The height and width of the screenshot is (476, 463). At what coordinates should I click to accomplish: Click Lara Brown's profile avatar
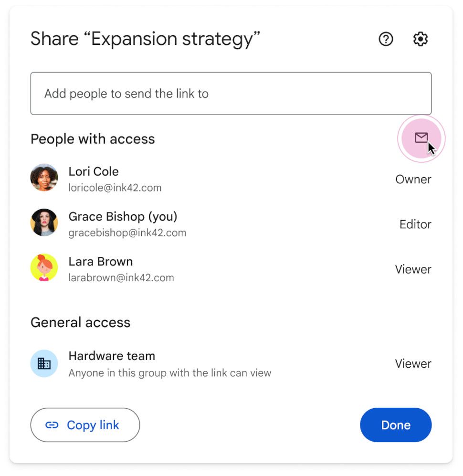pos(44,267)
